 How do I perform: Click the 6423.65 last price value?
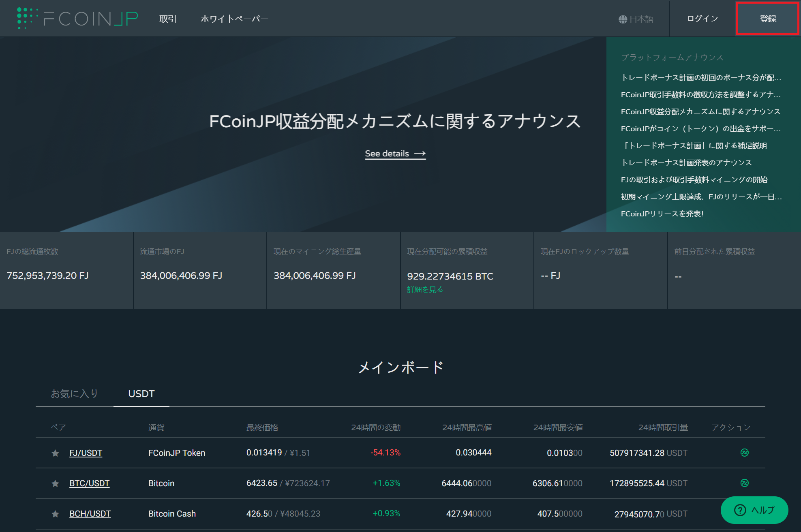pyautogui.click(x=262, y=483)
